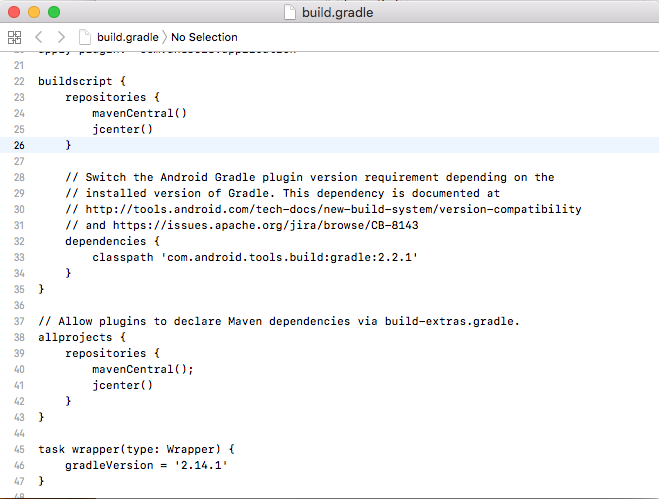Place cursor on gradleVersion '2.14.1' line
This screenshot has height=499, width=659.
coord(146,465)
